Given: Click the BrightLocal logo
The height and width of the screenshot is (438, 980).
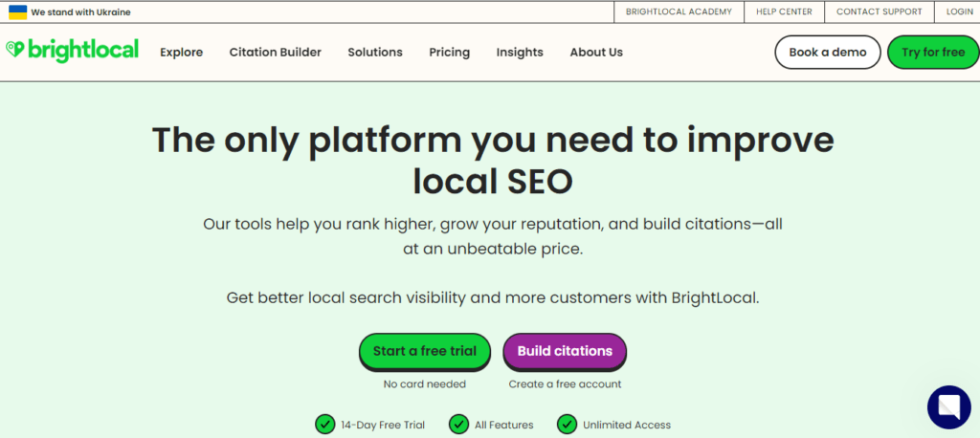Looking at the screenshot, I should pos(72,51).
